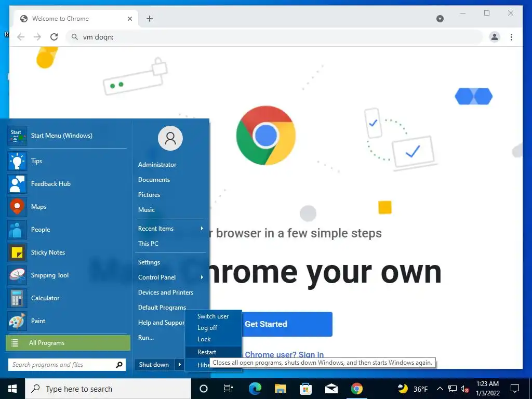Image resolution: width=532 pixels, height=399 pixels.
Task: Open Chrome profile avatar button
Action: (x=495, y=37)
